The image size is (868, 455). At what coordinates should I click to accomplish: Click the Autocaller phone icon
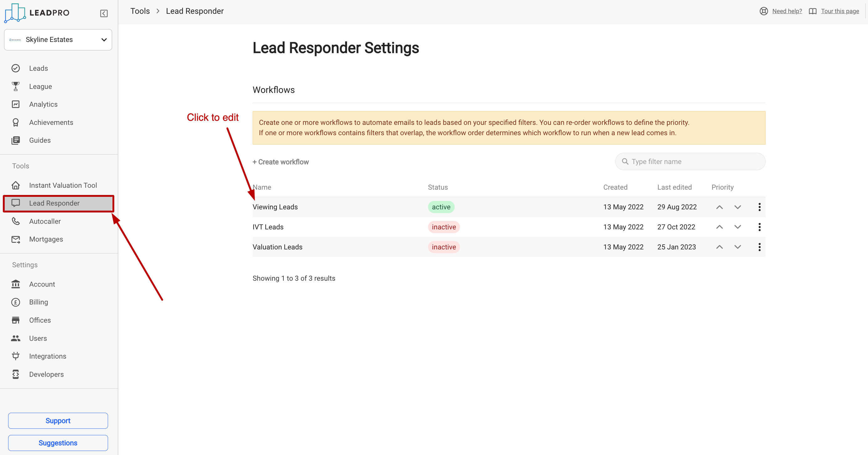[x=16, y=221]
